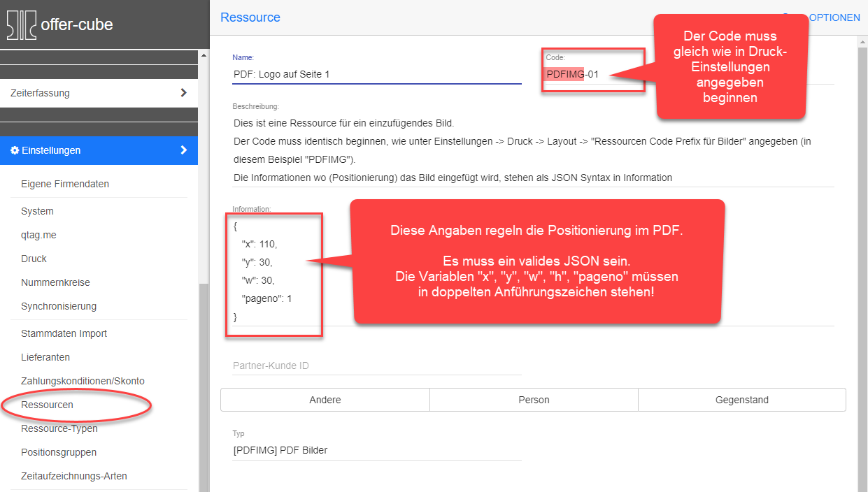The height and width of the screenshot is (492, 868).
Task: Select the Person type option
Action: (534, 400)
